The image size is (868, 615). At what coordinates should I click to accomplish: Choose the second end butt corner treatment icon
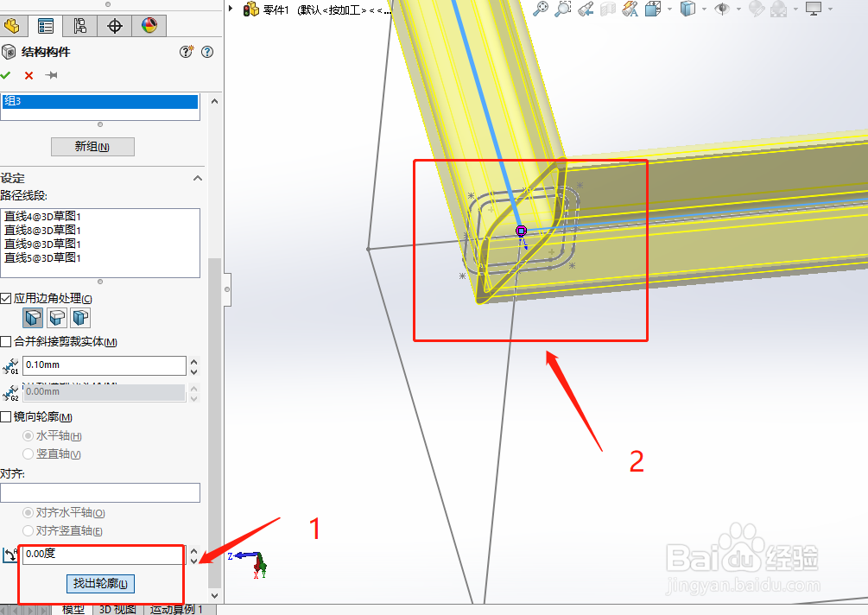click(x=58, y=318)
